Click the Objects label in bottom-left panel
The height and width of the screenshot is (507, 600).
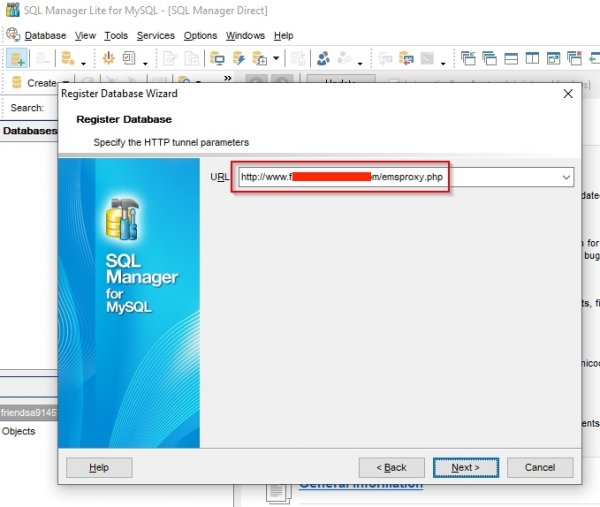coord(18,431)
